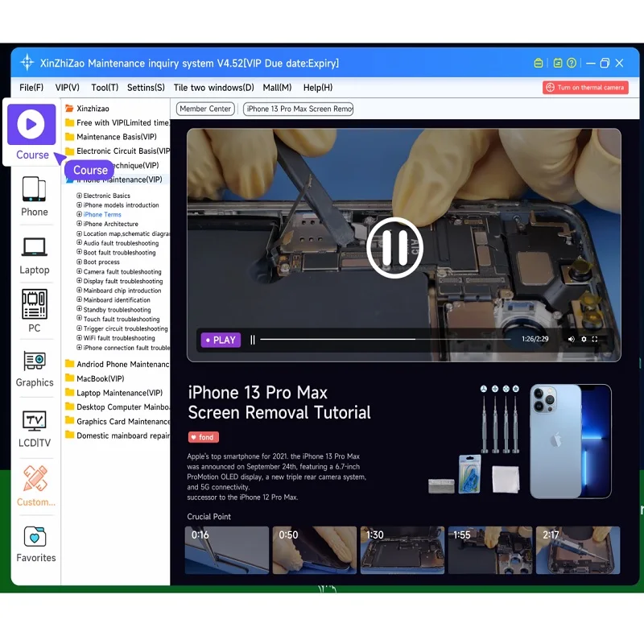
Task: Open the PC motherboard category
Action: tap(35, 304)
